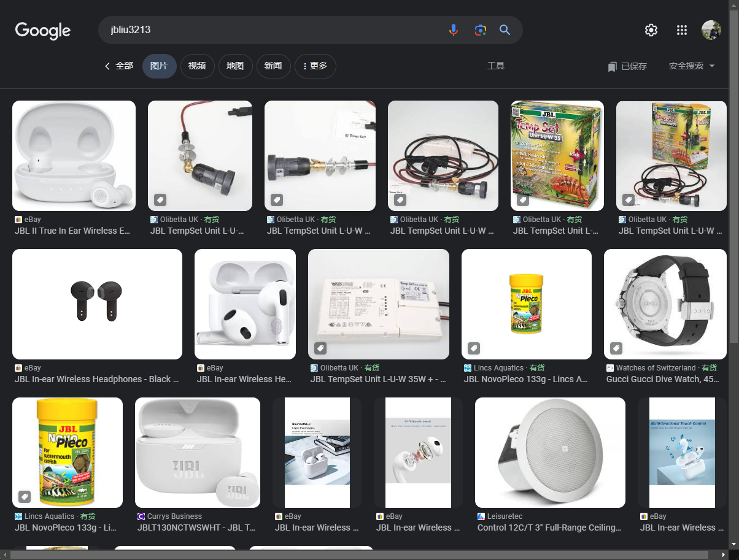
Task: Open black JBL in-ear headphones thumbnail
Action: pos(97,304)
